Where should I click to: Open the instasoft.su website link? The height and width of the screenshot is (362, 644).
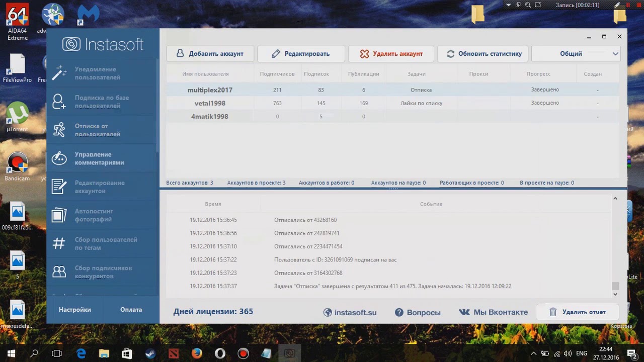click(x=350, y=312)
